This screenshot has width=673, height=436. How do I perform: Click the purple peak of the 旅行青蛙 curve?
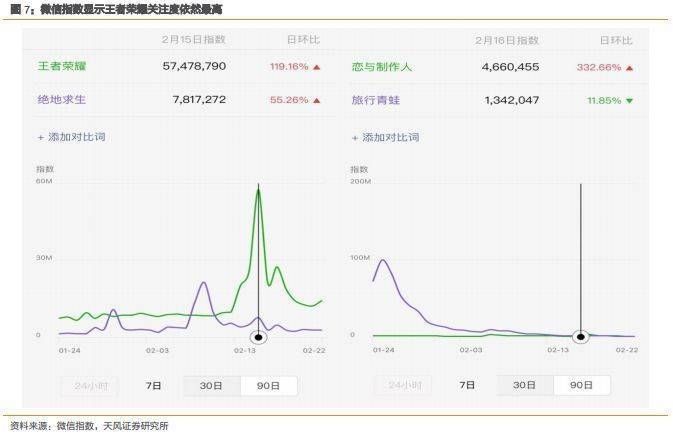coord(383,260)
